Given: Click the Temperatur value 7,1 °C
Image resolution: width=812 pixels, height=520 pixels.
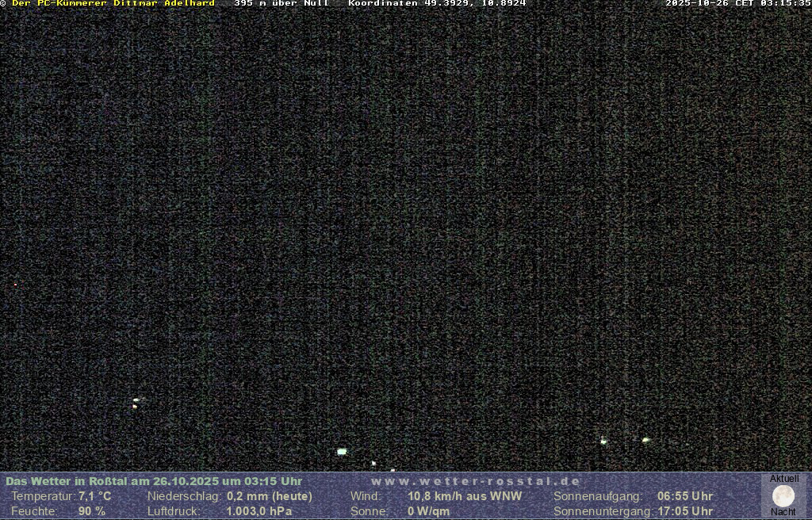Looking at the screenshot, I should [94, 496].
